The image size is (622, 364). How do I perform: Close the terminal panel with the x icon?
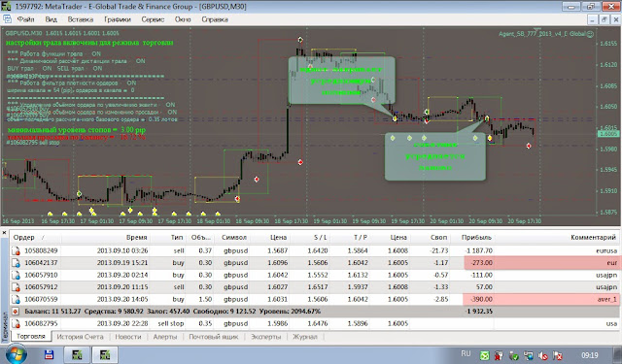pos(4,233)
